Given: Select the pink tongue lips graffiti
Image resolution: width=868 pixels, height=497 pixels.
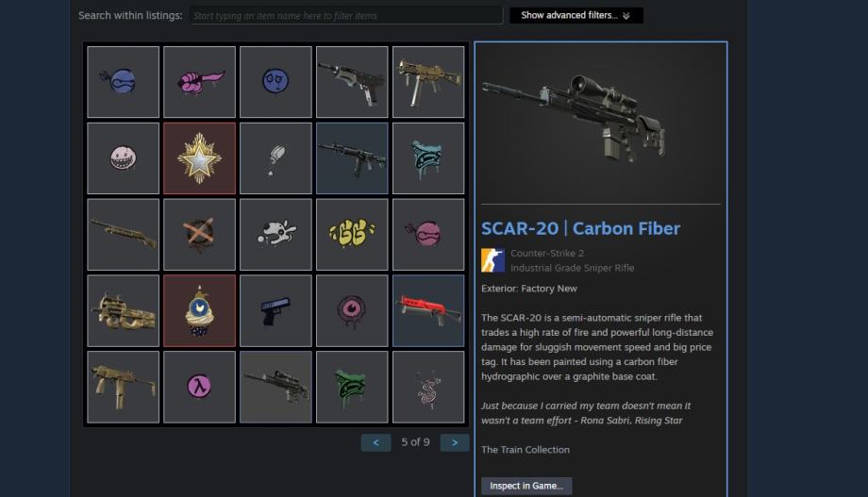Looking at the screenshot, I should coord(199,82).
